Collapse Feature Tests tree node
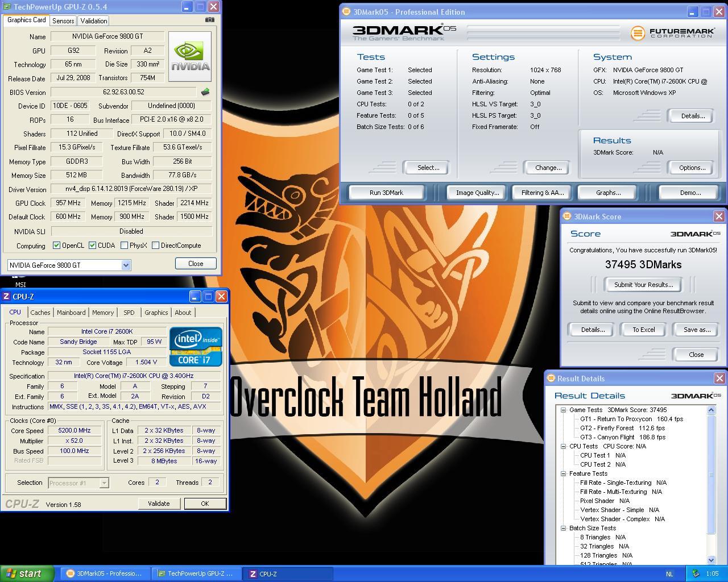 (563, 473)
